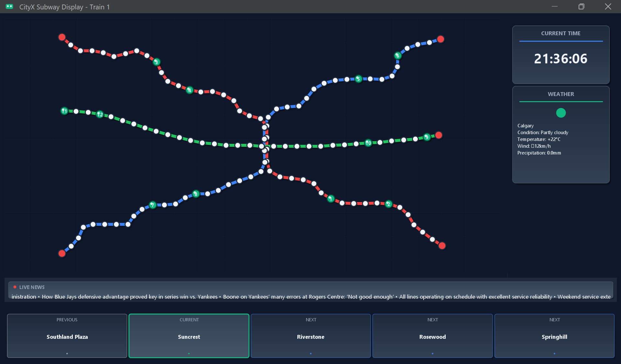
Task: Click the green line's right terminal red dot
Action: tap(438, 135)
